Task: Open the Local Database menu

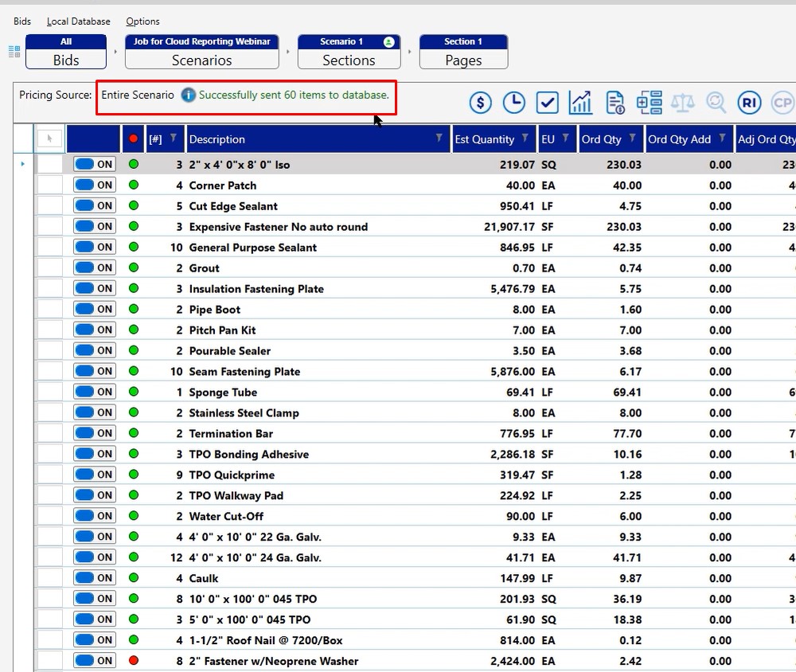Action: click(78, 21)
